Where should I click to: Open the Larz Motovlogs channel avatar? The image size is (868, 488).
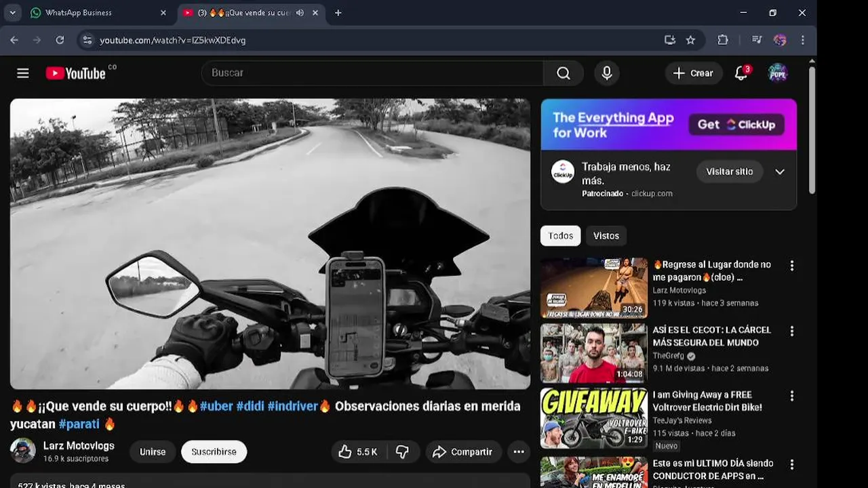click(x=23, y=451)
